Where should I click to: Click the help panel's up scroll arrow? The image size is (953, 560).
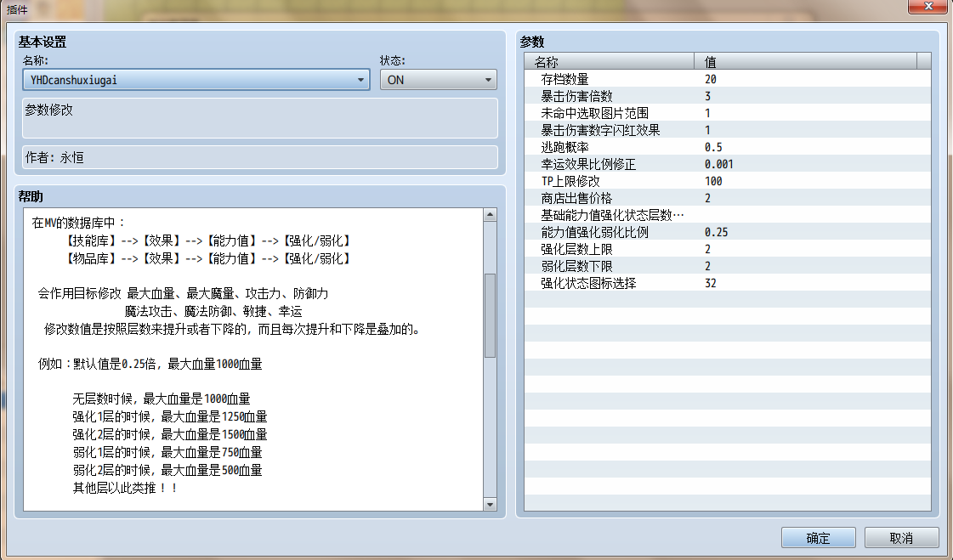click(x=491, y=216)
